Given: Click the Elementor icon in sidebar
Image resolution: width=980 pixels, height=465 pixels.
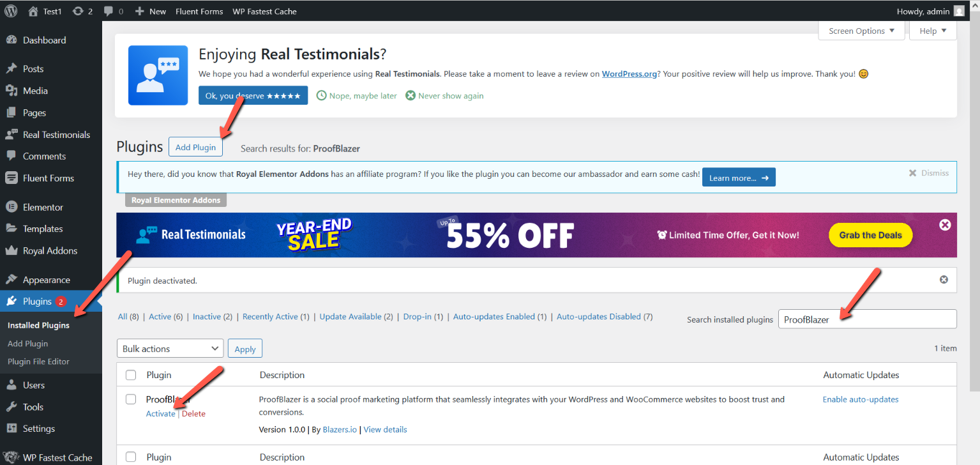Looking at the screenshot, I should point(11,207).
